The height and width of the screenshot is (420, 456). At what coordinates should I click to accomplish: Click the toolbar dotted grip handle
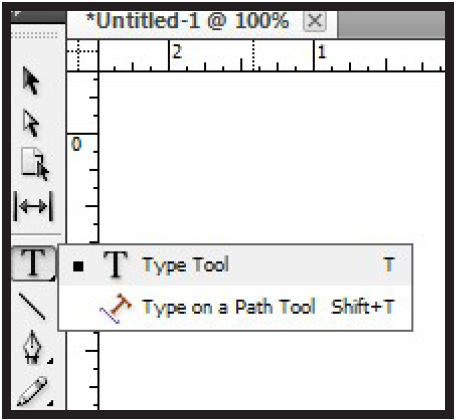click(x=35, y=35)
